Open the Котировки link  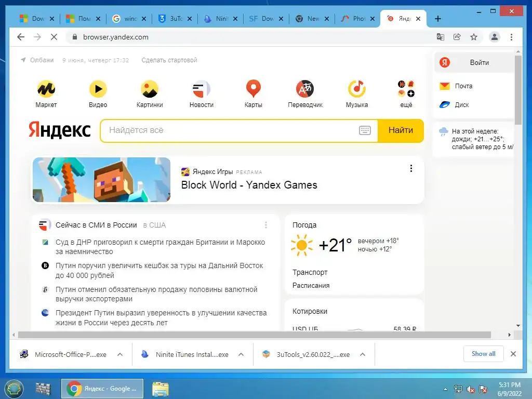(x=310, y=312)
